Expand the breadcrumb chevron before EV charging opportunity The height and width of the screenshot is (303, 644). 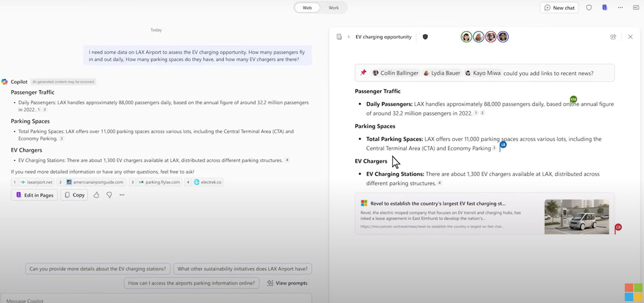tap(348, 37)
